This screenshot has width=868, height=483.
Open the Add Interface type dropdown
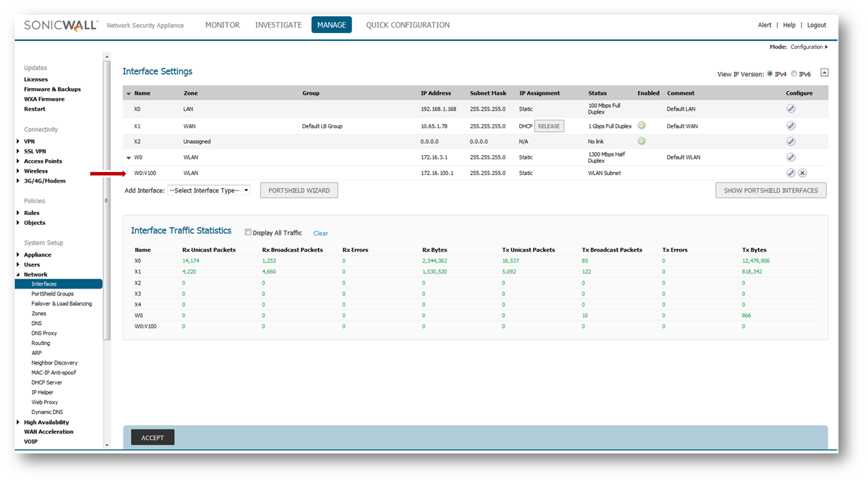(209, 190)
